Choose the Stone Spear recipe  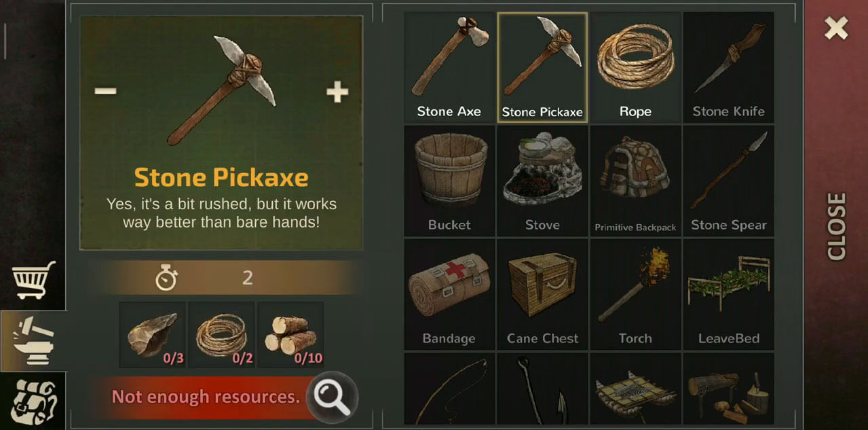point(728,181)
